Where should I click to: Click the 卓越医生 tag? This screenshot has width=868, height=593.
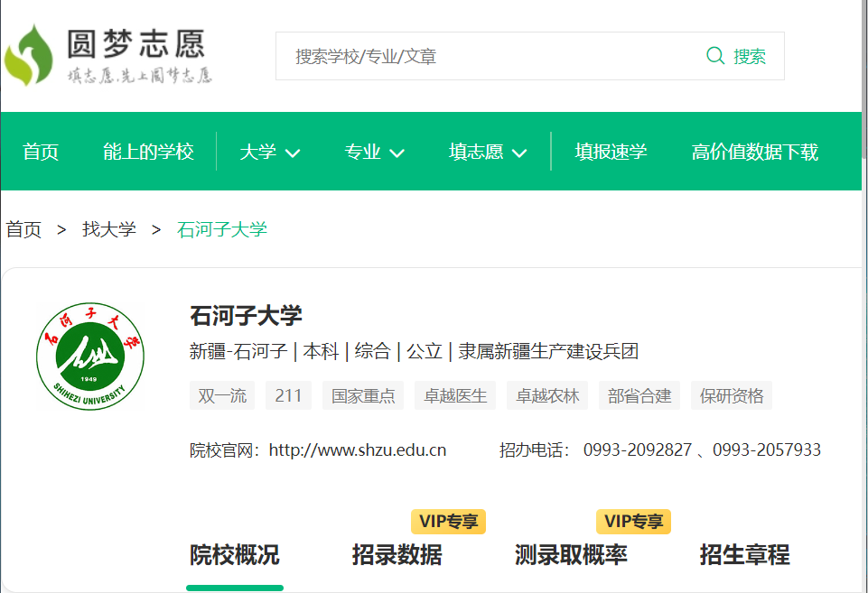455,395
